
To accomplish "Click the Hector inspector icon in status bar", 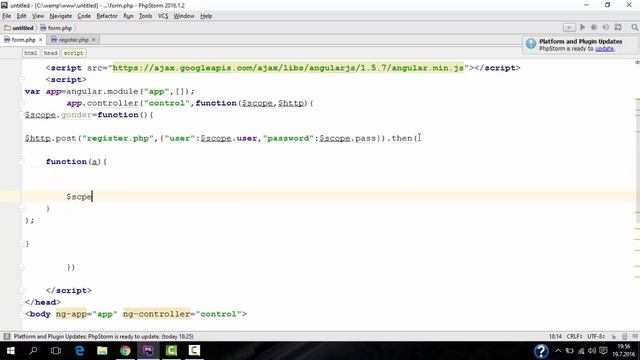I will 624,336.
